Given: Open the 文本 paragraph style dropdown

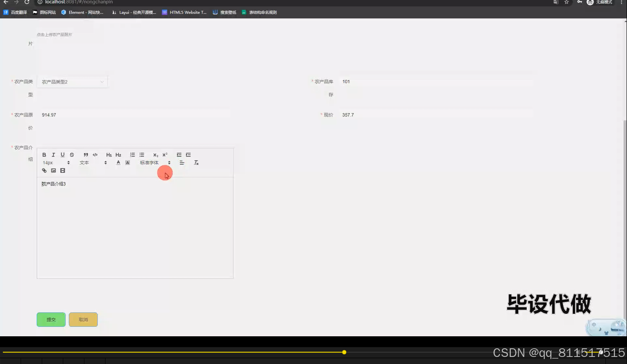Looking at the screenshot, I should pos(93,163).
